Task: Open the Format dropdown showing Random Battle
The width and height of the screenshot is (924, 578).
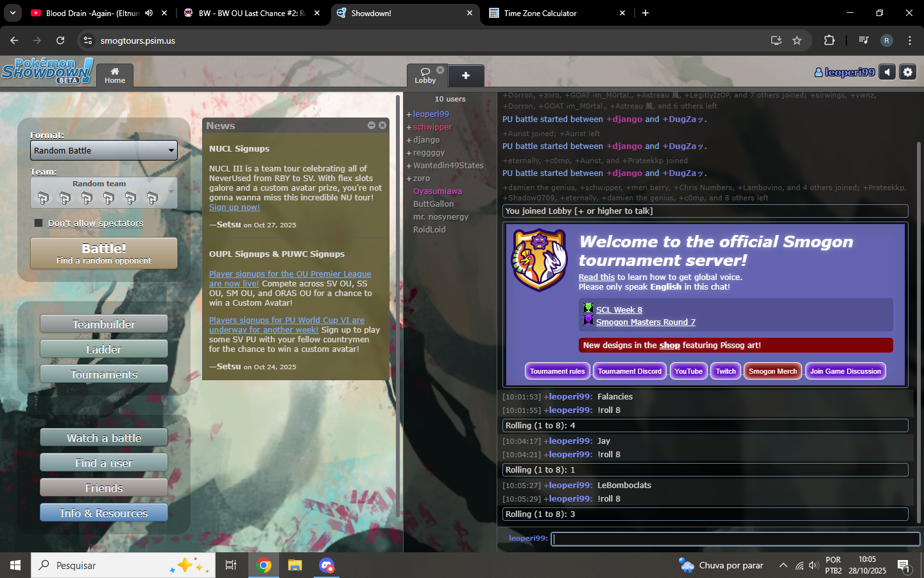Action: point(104,150)
